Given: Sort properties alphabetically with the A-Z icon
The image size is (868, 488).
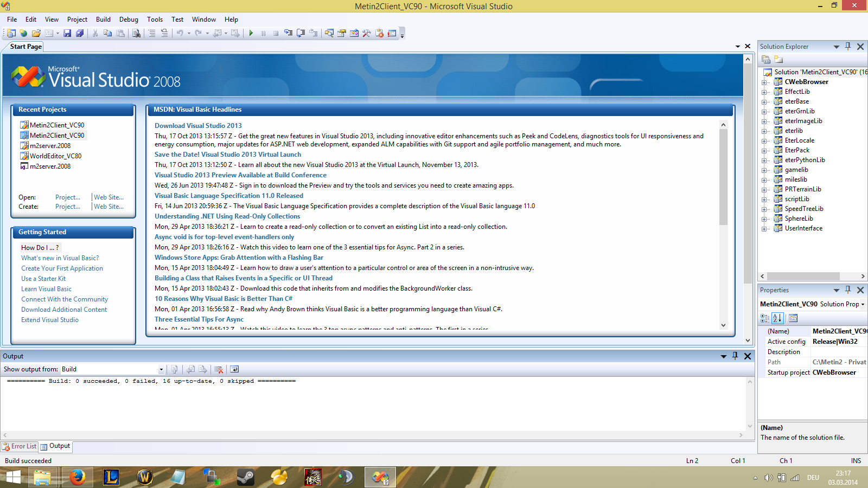Looking at the screenshot, I should (x=777, y=318).
